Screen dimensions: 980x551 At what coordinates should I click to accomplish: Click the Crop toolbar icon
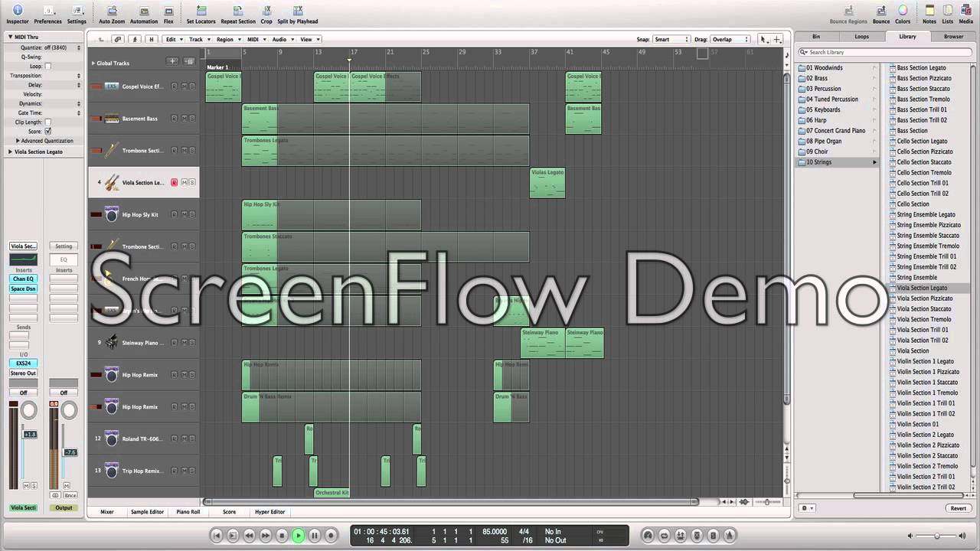(x=266, y=13)
